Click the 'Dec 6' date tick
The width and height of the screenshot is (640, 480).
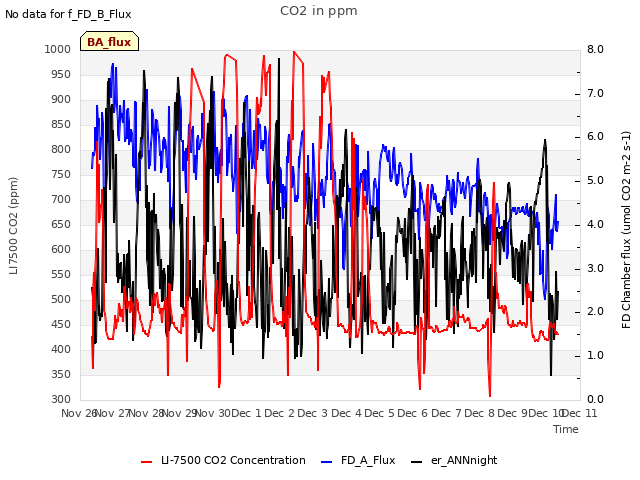point(413,413)
